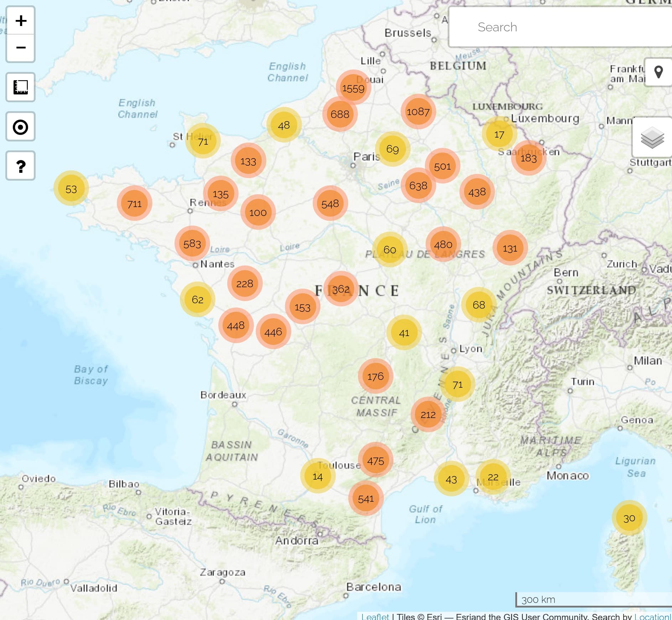Expand the 1087 marker cluster
This screenshot has height=620, width=672.
point(418,112)
